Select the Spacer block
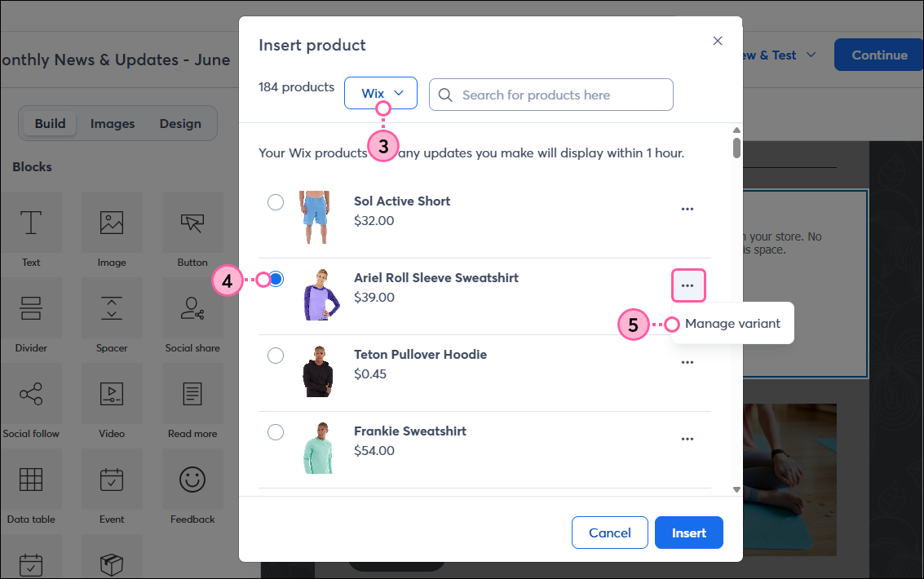Image resolution: width=924 pixels, height=579 pixels. pos(112,307)
